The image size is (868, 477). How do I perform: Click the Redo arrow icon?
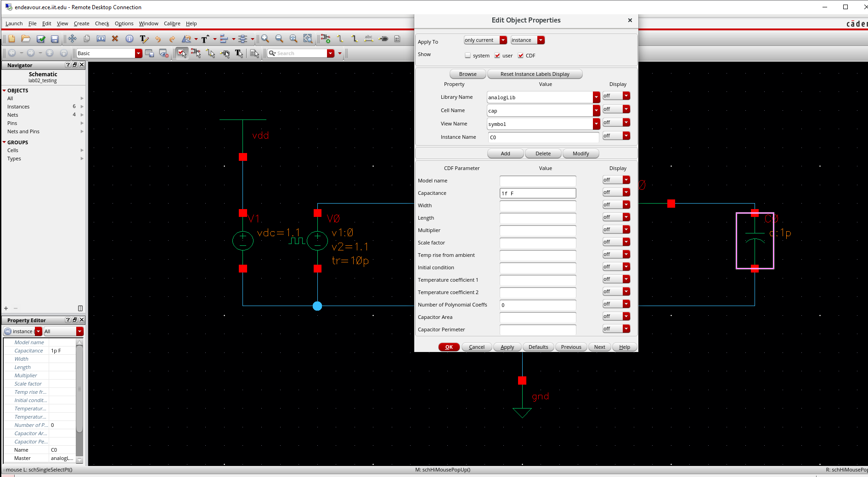172,39
